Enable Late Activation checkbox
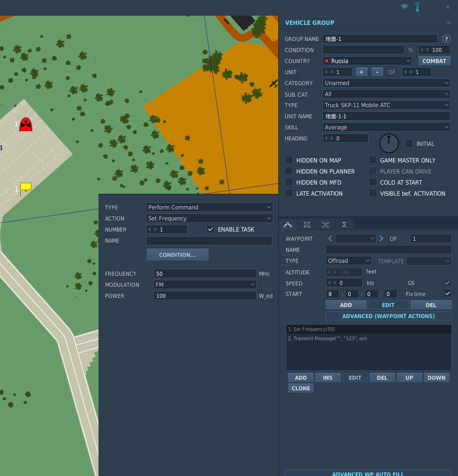The width and height of the screenshot is (458, 476). [289, 193]
